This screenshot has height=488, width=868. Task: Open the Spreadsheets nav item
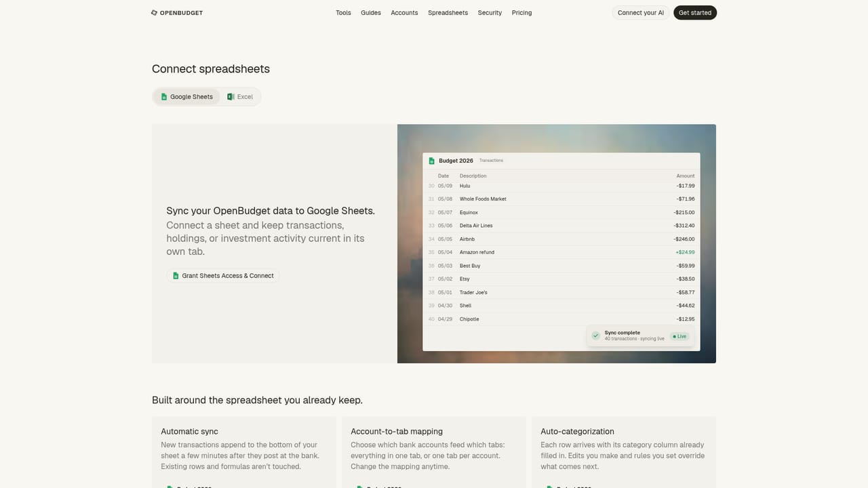(x=448, y=13)
